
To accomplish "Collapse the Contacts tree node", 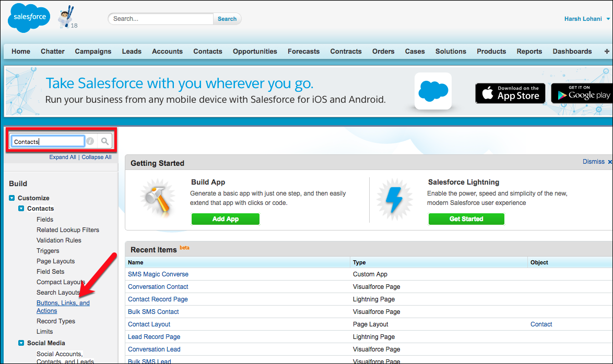I will tap(21, 209).
